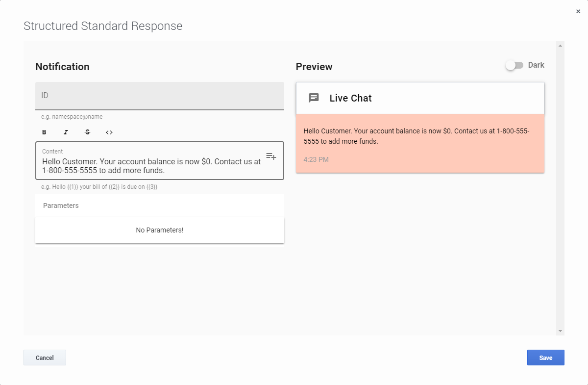
Task: Insert code formatting with angle brackets icon
Action: pyautogui.click(x=109, y=132)
